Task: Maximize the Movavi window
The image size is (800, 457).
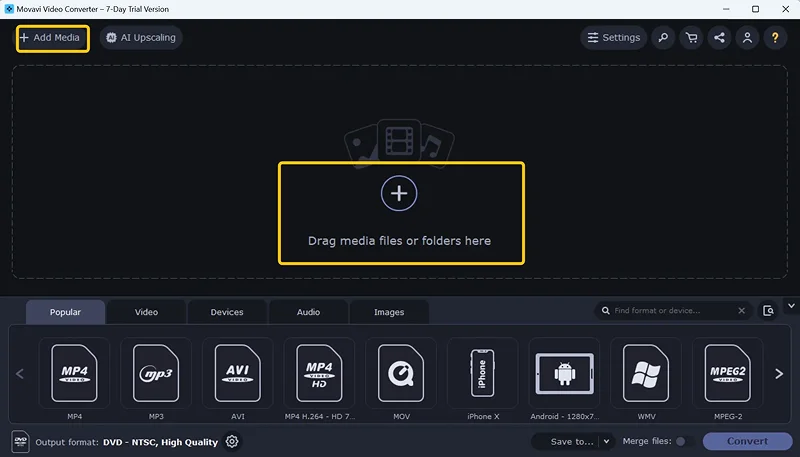Action: tap(756, 9)
